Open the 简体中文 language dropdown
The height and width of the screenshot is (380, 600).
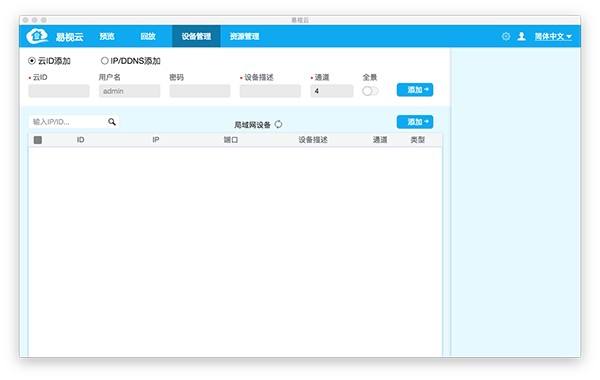click(553, 36)
